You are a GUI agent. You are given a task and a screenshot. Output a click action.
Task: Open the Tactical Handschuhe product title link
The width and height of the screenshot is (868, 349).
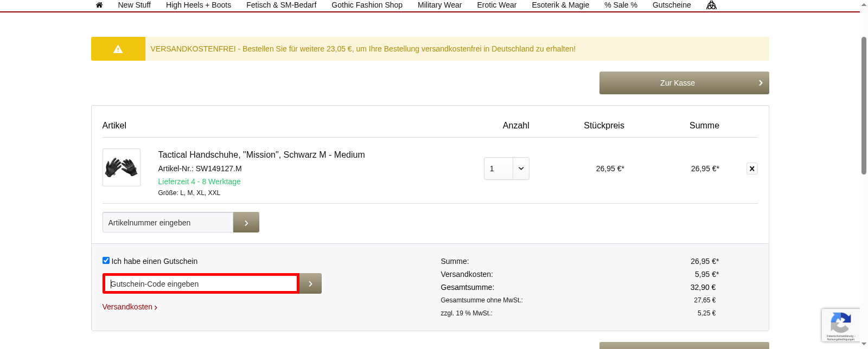[x=261, y=154]
